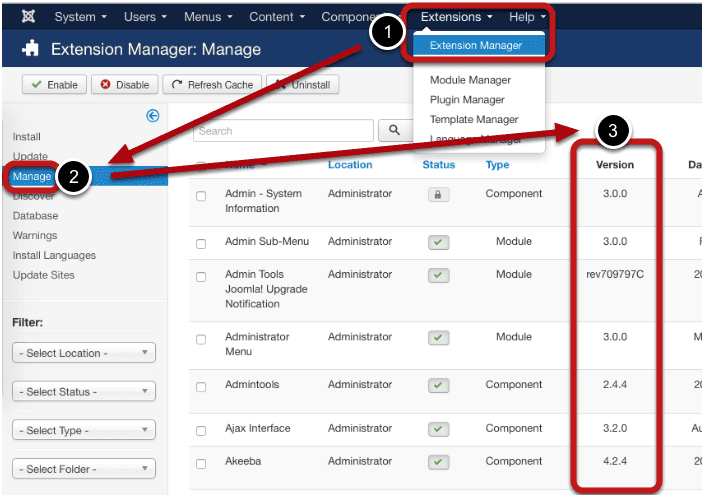Choose Template Manager from the dropdown

click(x=474, y=119)
